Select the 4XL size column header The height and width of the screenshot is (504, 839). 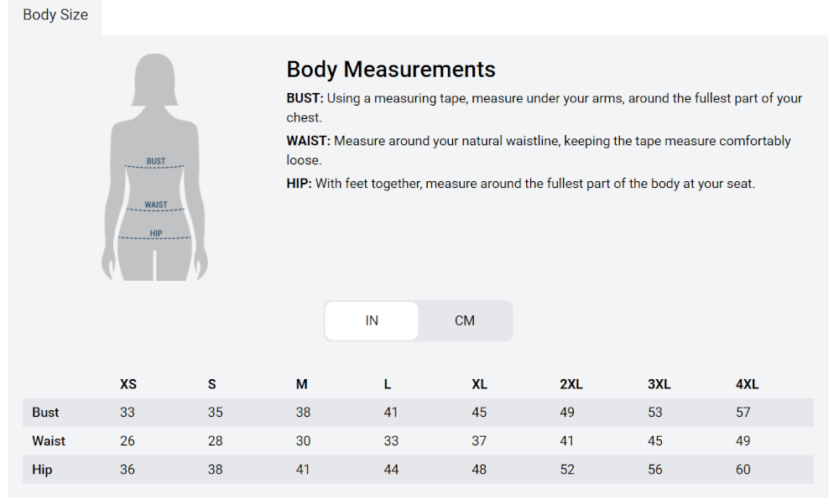[747, 384]
